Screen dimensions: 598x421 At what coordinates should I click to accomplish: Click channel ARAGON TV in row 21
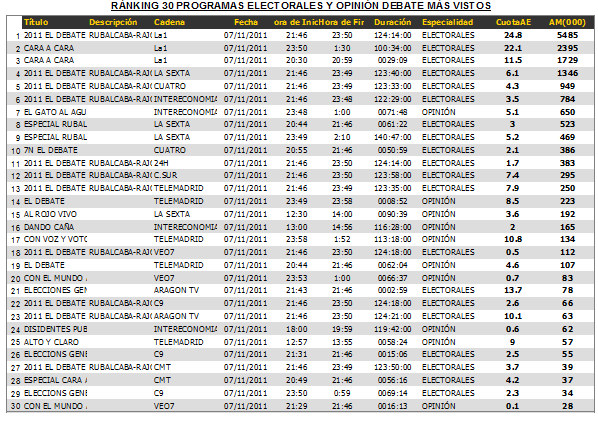pos(176,290)
